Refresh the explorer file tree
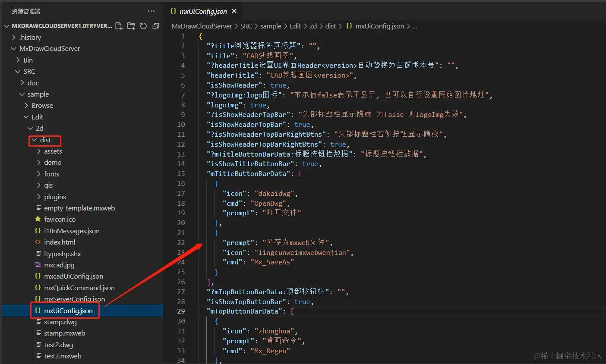Viewport: 606px width, 364px height. pyautogui.click(x=143, y=26)
